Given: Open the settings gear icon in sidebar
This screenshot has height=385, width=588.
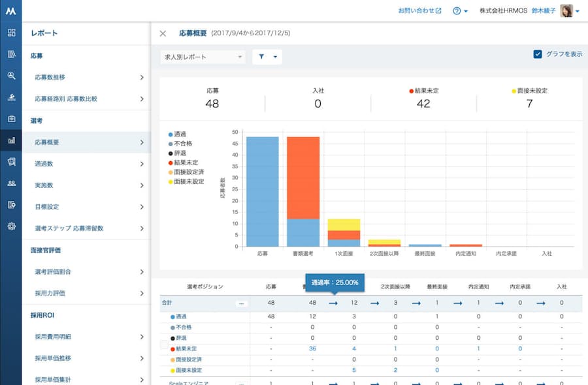Looking at the screenshot, I should [x=11, y=226].
